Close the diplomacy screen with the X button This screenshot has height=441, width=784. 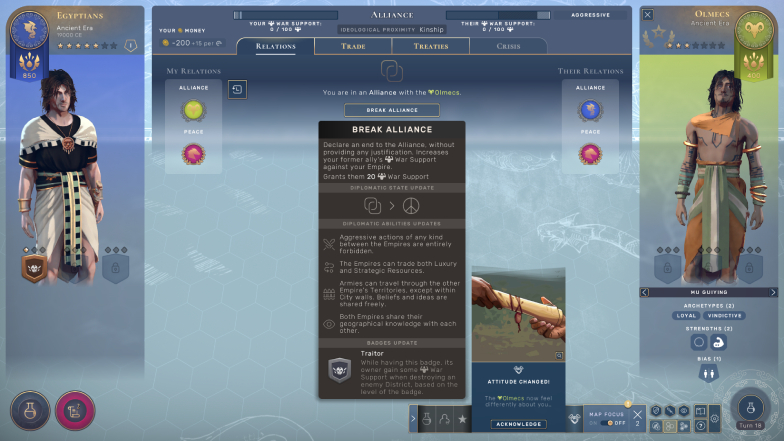click(x=648, y=14)
